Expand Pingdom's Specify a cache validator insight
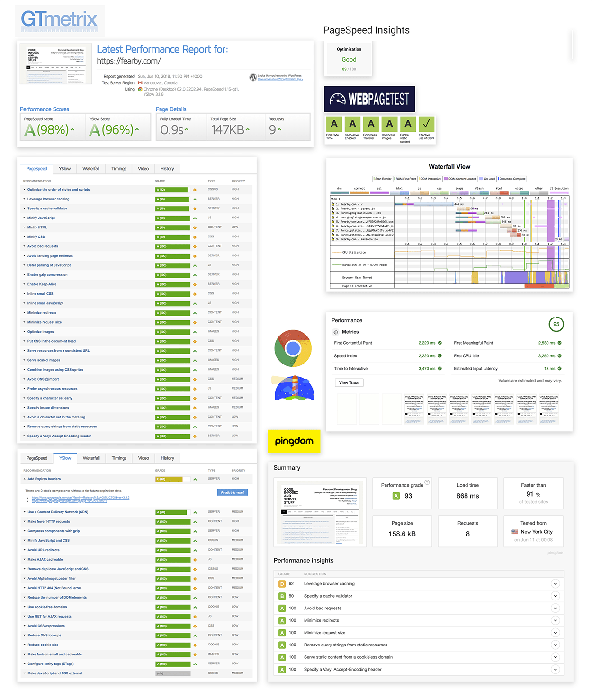Viewport: 592px width, 700px height. coord(556,596)
